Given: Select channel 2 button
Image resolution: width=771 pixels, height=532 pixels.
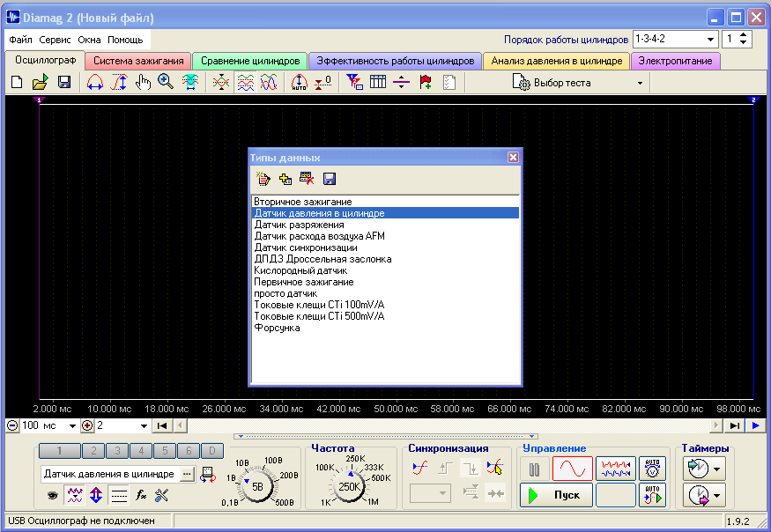Looking at the screenshot, I should [x=93, y=451].
